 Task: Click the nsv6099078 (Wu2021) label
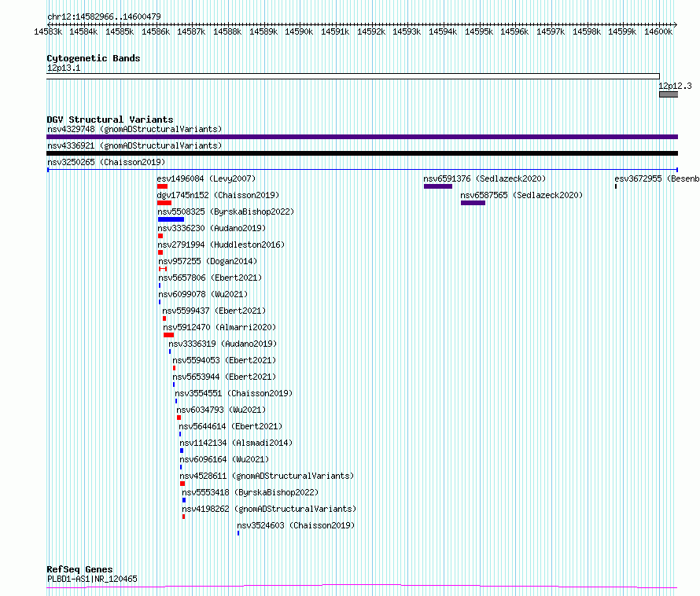[x=203, y=294]
